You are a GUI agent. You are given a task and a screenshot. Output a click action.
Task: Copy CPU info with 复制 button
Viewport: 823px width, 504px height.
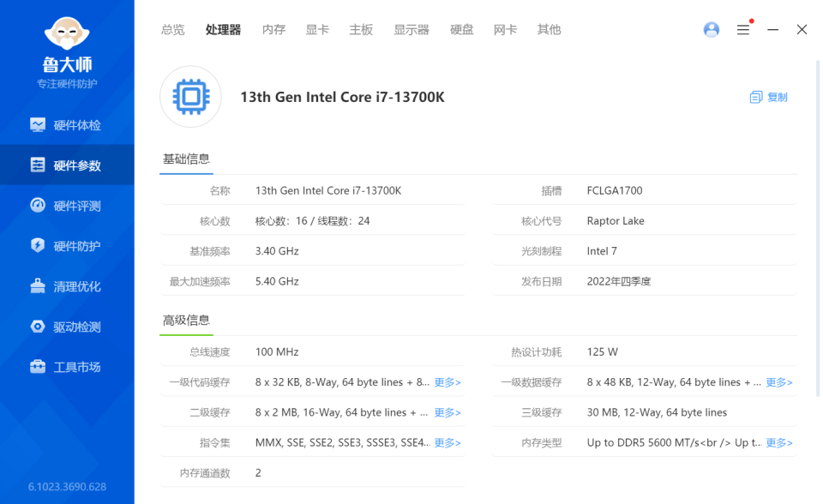pos(769,98)
